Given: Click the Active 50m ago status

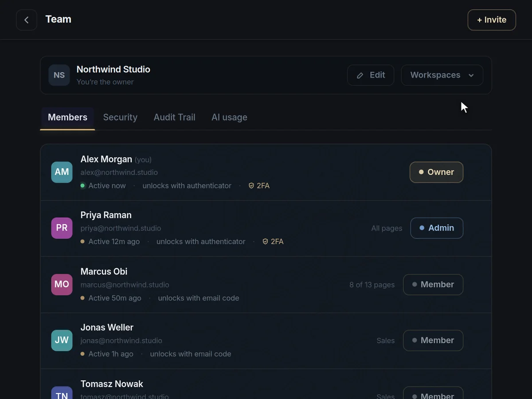Looking at the screenshot, I should 111,298.
